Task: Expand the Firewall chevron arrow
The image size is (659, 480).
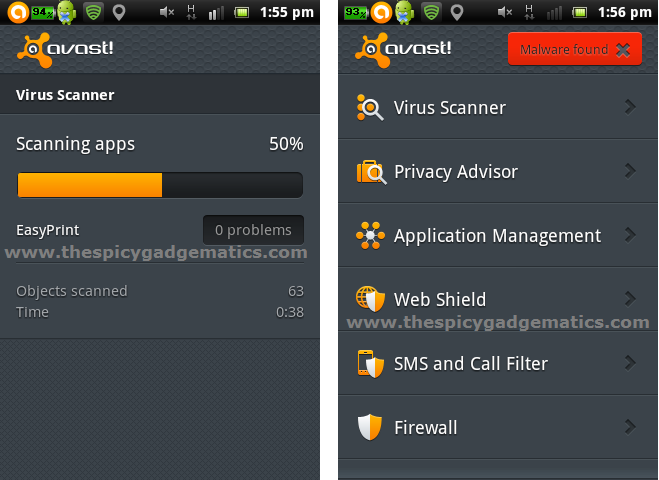Action: (x=630, y=427)
